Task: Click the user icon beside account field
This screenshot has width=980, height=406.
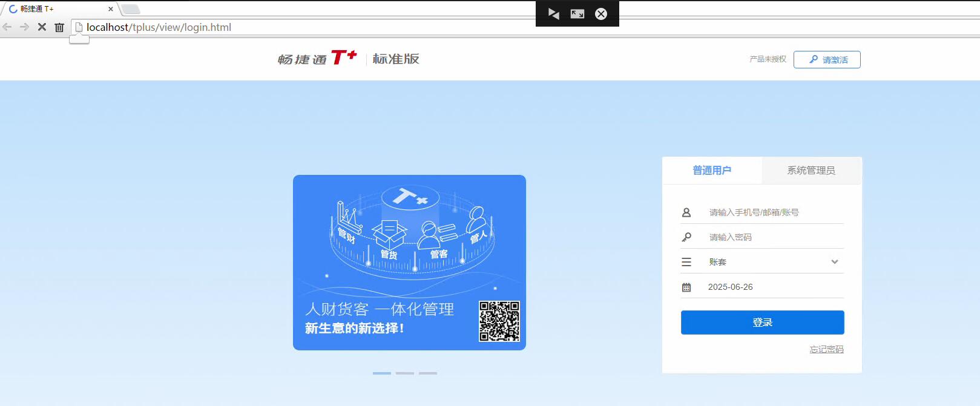Action: coord(686,212)
